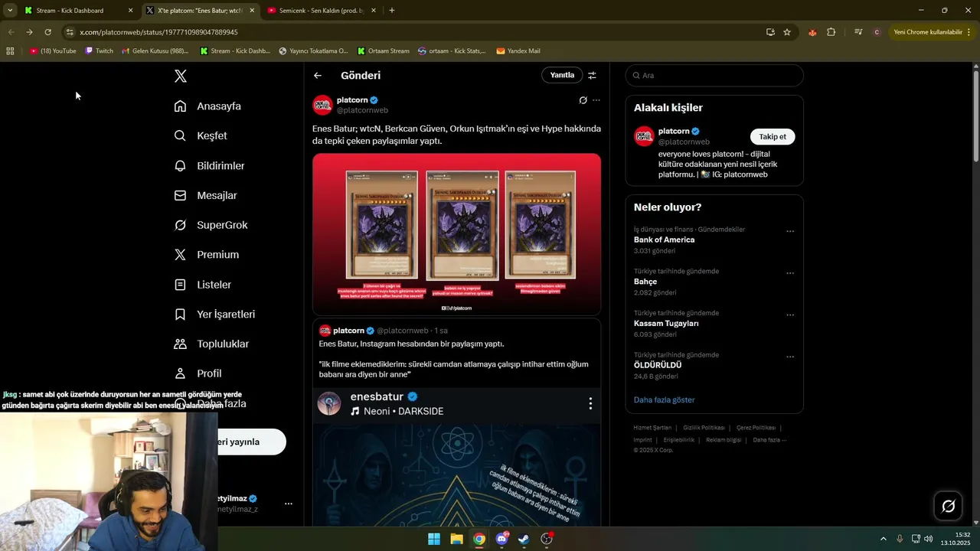
Task: Click the Yanıtla reply button
Action: pyautogui.click(x=562, y=75)
